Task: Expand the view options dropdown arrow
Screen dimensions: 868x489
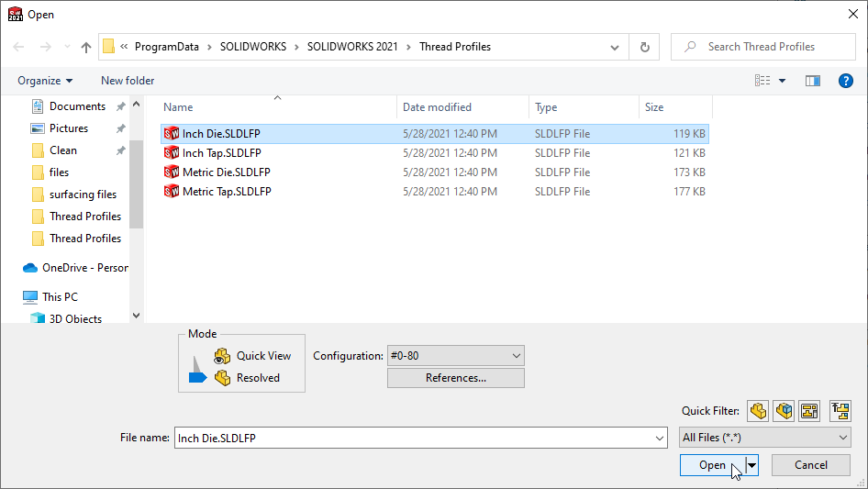Action: pos(782,81)
